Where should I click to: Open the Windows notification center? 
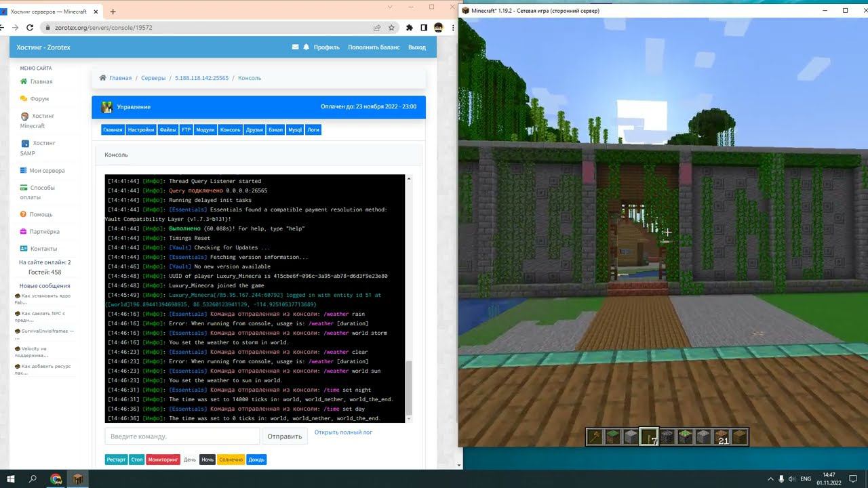point(854,479)
